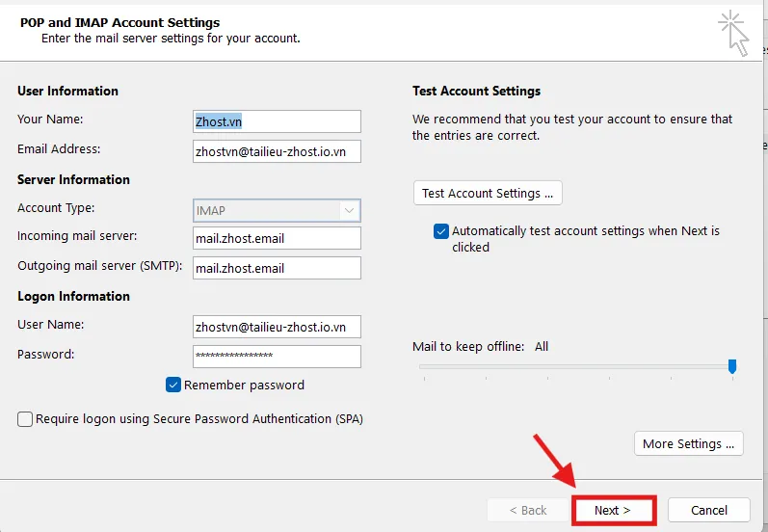Click the User Name input box
The height and width of the screenshot is (532, 768).
pos(277,327)
